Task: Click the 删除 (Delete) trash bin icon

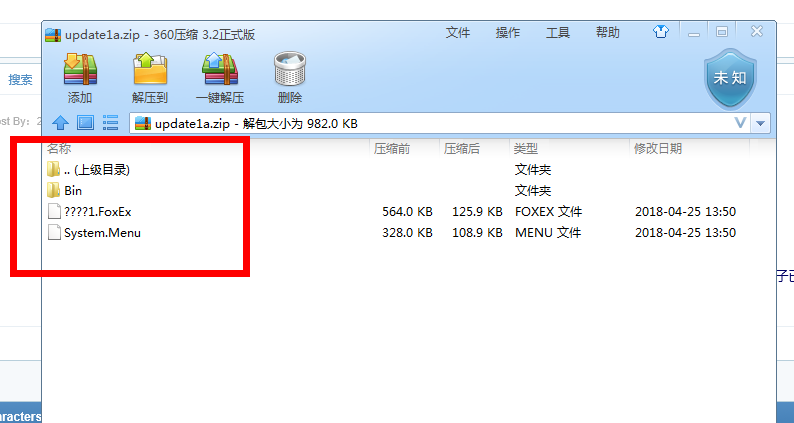Action: coord(290,68)
